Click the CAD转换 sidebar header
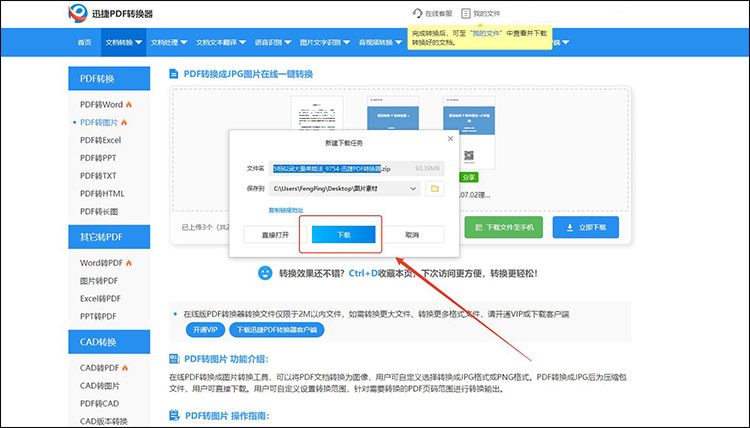 click(109, 342)
